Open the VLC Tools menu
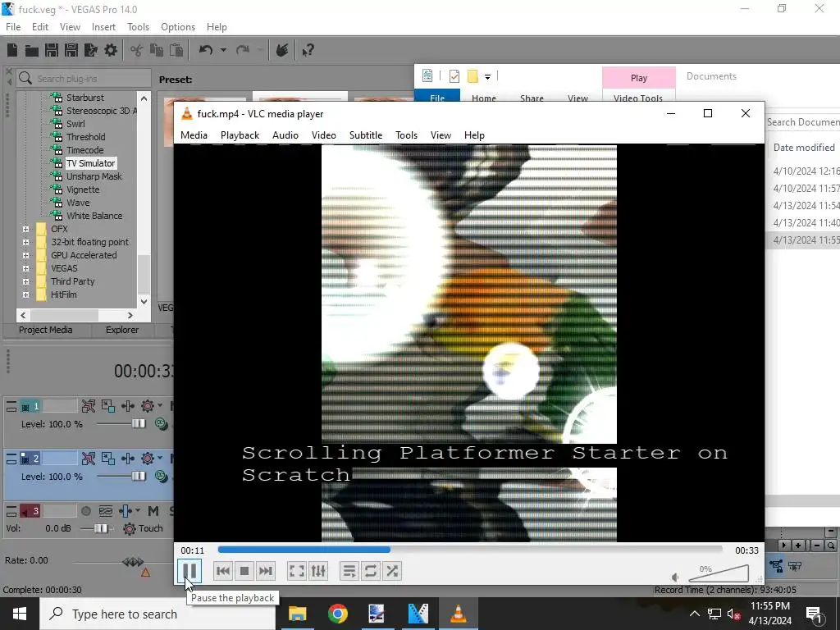This screenshot has height=630, width=840. pyautogui.click(x=407, y=135)
